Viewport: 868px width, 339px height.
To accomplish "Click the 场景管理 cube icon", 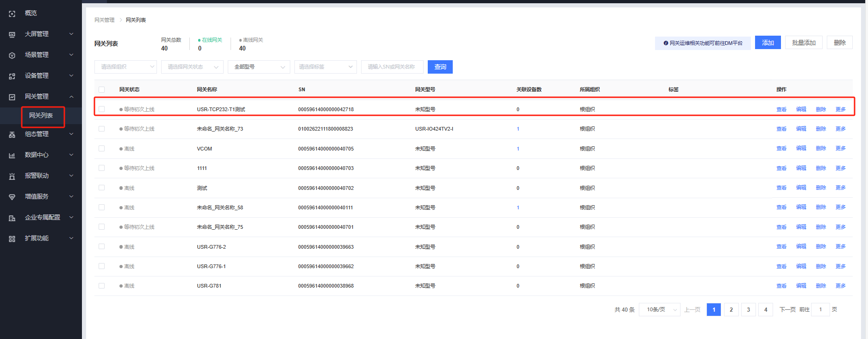I will [x=12, y=56].
